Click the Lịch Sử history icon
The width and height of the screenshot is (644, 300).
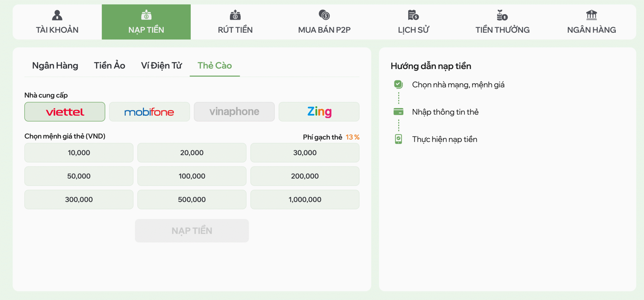click(x=413, y=15)
